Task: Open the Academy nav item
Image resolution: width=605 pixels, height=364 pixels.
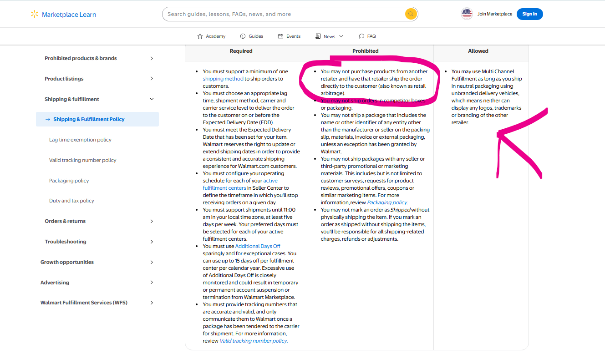Action: [211, 36]
